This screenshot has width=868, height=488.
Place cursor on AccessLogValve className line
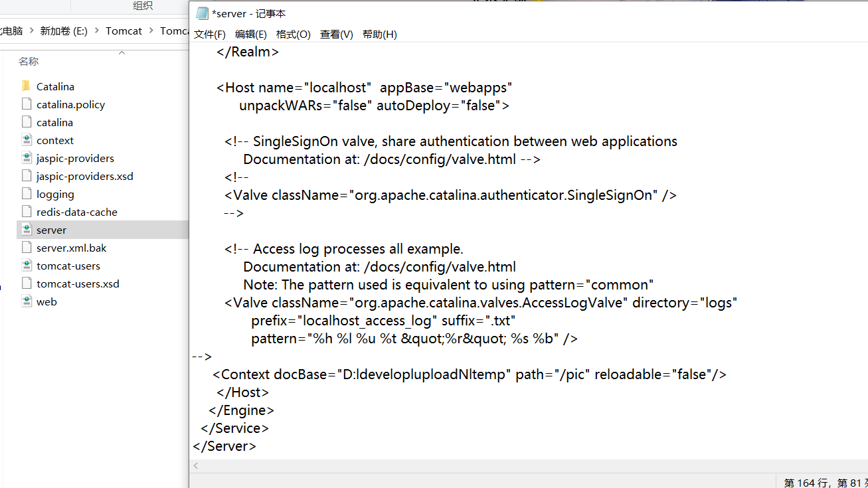(x=481, y=303)
